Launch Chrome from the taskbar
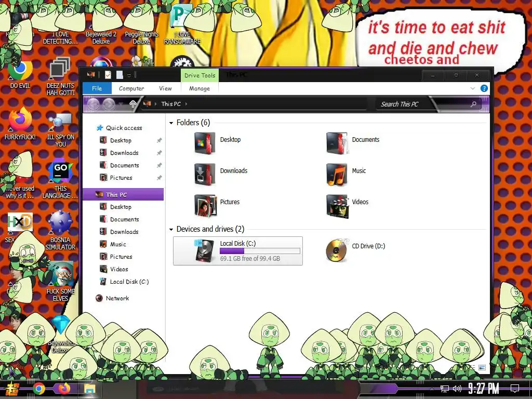The width and height of the screenshot is (532, 399). click(x=39, y=389)
